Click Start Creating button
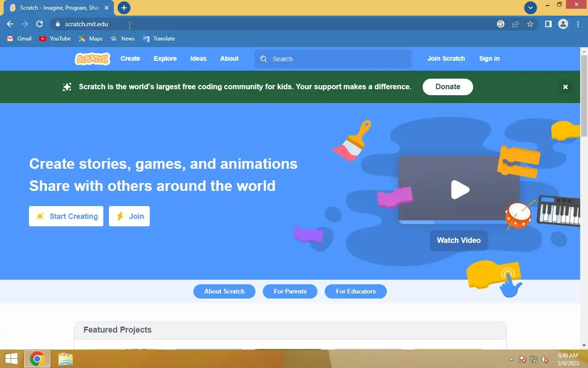588x368 pixels. point(66,216)
